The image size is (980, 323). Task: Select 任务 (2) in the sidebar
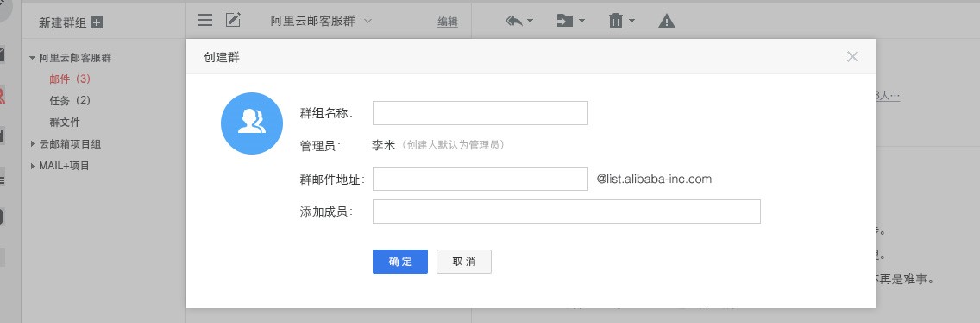(x=70, y=101)
